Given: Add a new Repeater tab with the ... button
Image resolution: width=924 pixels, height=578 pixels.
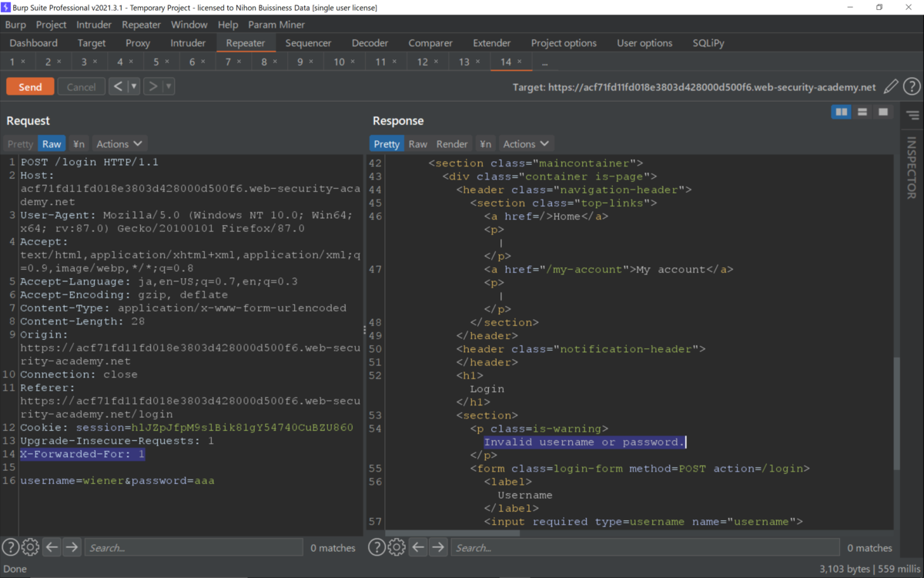Looking at the screenshot, I should click(x=545, y=62).
